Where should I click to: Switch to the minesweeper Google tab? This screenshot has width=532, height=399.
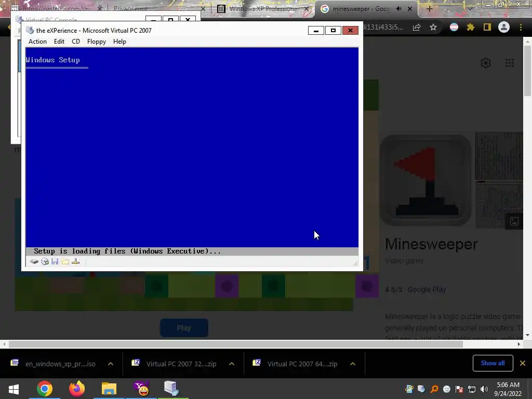362,9
